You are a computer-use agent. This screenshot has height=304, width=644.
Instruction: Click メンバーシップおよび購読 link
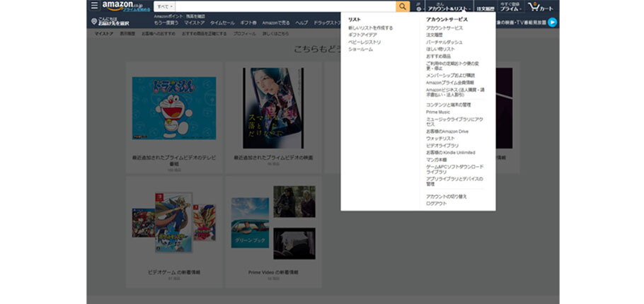click(450, 76)
